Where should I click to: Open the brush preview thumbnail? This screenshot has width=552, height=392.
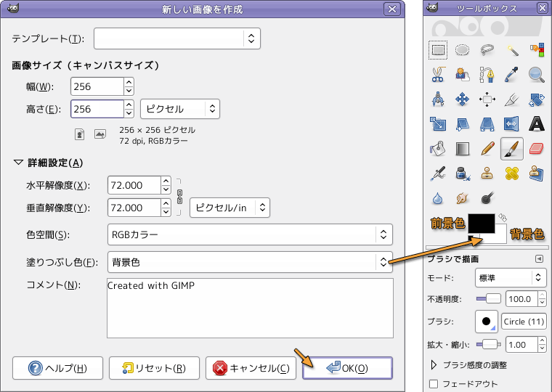[x=486, y=322]
